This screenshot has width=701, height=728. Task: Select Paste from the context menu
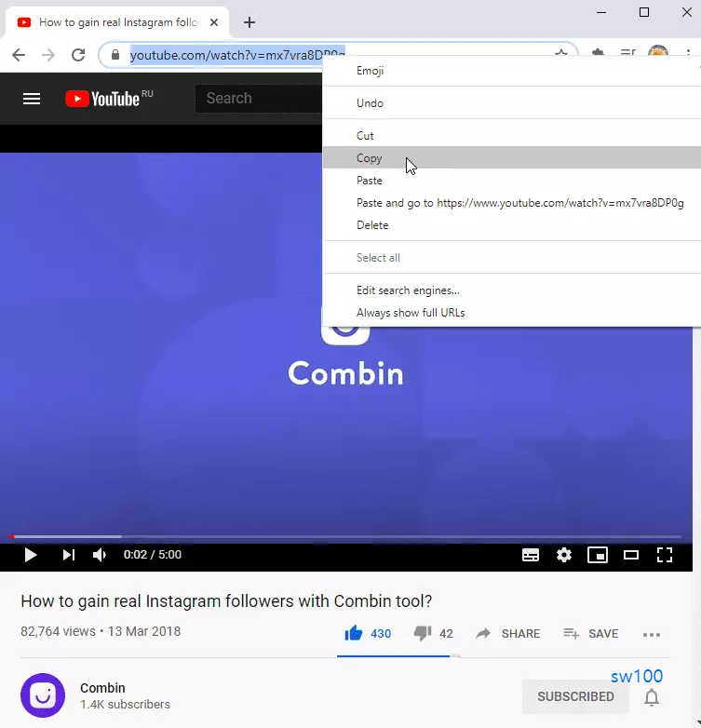click(x=512, y=181)
